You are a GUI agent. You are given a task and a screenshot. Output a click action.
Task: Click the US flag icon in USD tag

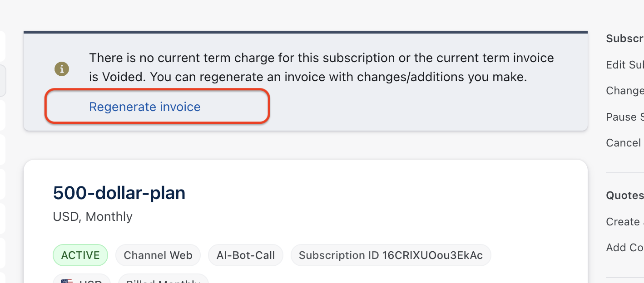[x=67, y=281]
